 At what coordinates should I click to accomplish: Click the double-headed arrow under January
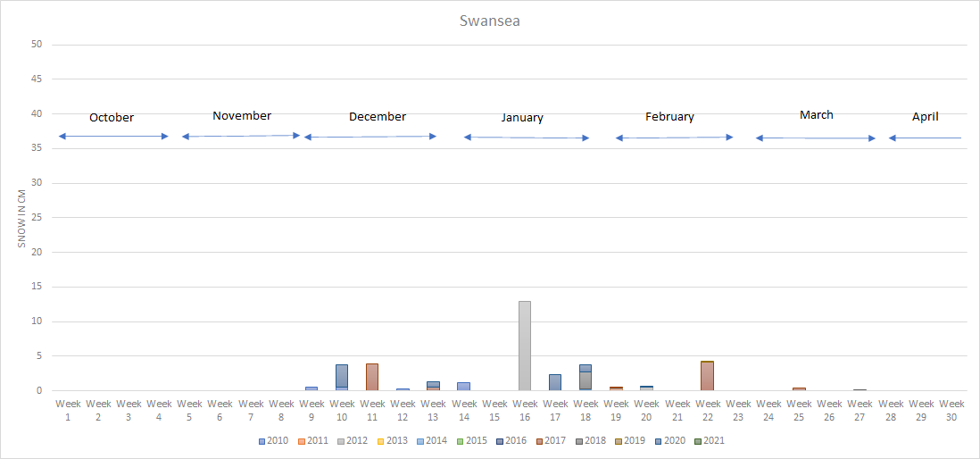tap(527, 138)
